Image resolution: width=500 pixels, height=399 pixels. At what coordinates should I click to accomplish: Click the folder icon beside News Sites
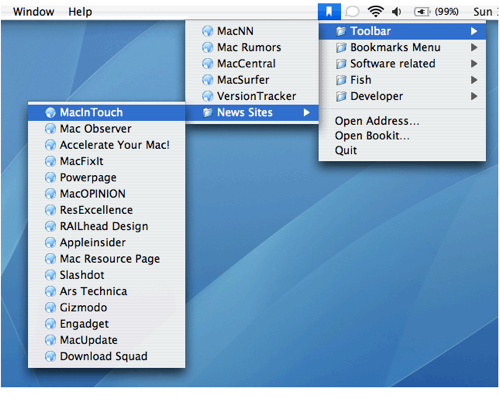(x=207, y=113)
